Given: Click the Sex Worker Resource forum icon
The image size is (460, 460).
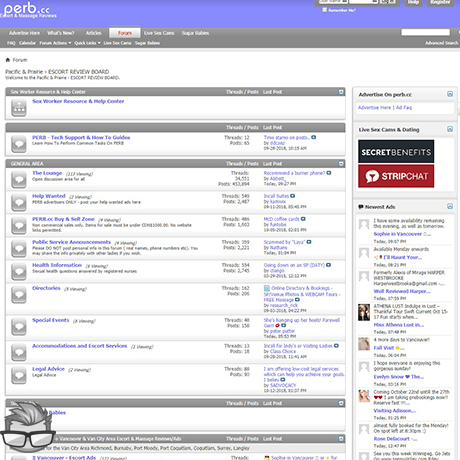Looking at the screenshot, I should (x=19, y=108).
